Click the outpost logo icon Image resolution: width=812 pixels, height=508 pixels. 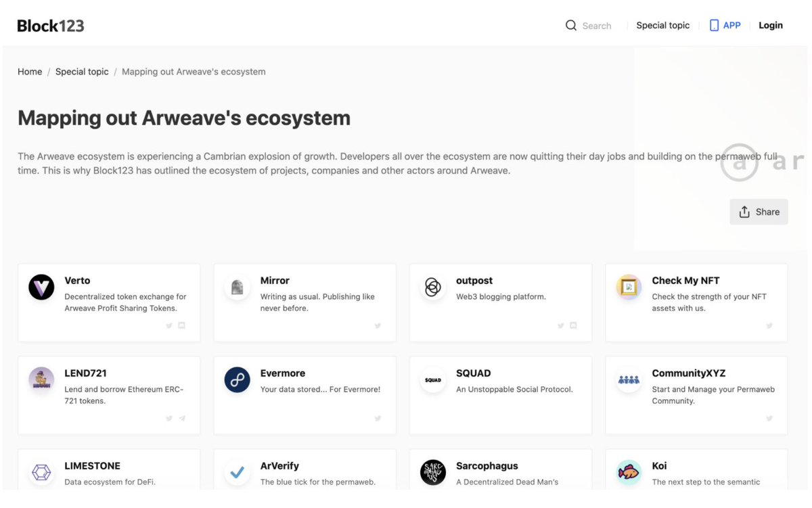coord(432,287)
